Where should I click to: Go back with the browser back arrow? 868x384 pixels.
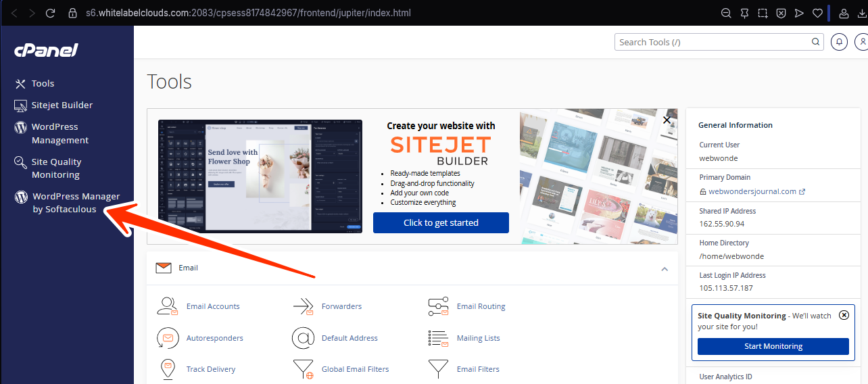14,13
